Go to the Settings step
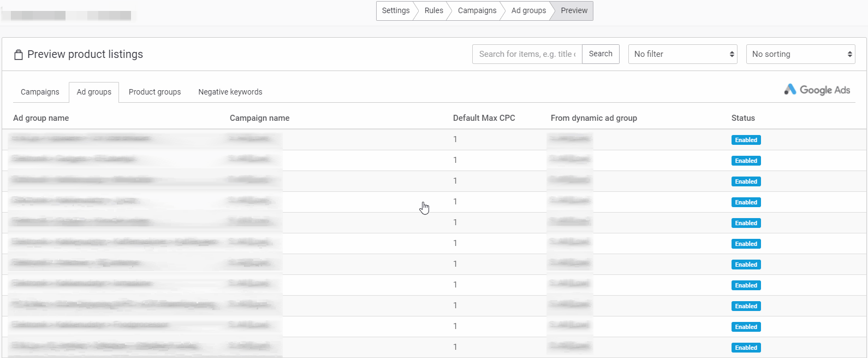868x358 pixels. 395,11
